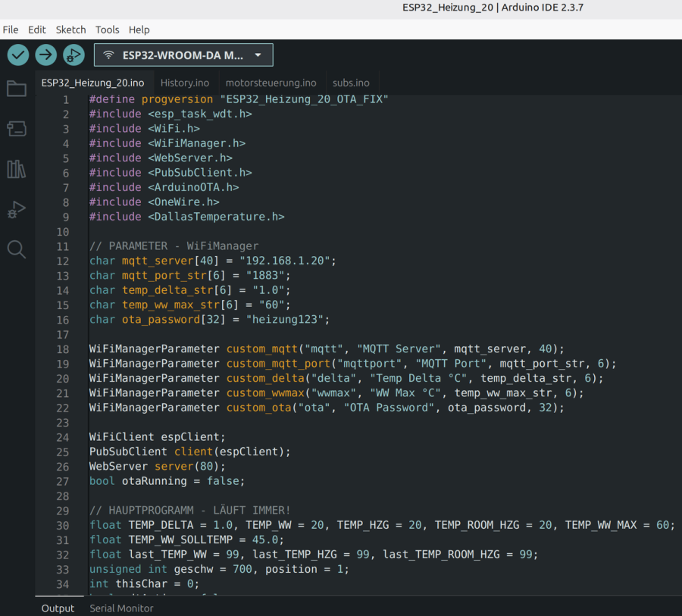The width and height of the screenshot is (682, 616).
Task: Open the Serial Monitor panel tab
Action: [x=121, y=608]
